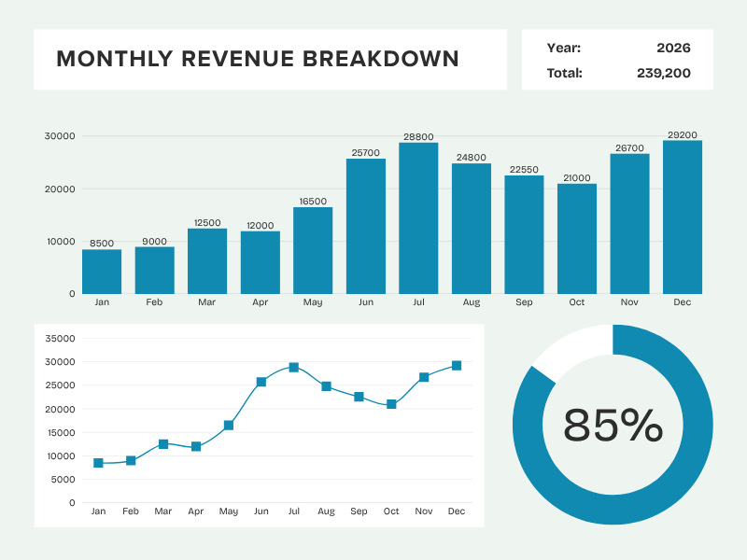This screenshot has width=747, height=560.
Task: Select the Year value 2026
Action: pos(673,48)
